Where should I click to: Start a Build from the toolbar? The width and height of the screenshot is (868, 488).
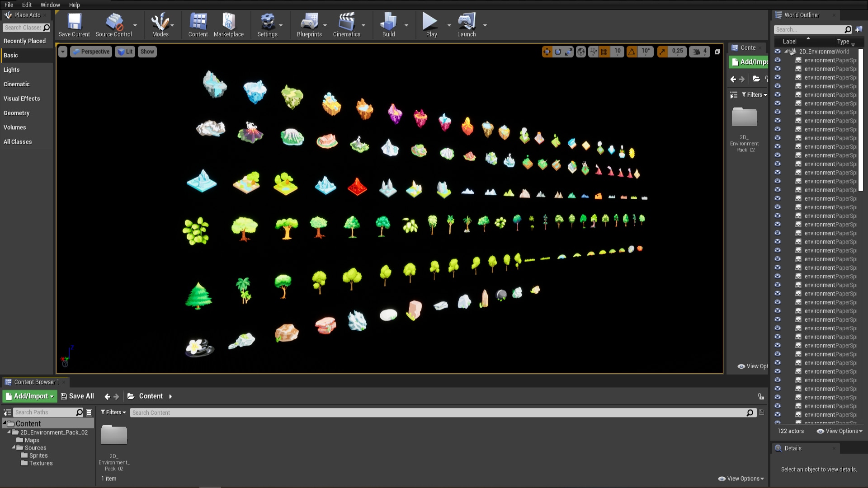(x=388, y=25)
